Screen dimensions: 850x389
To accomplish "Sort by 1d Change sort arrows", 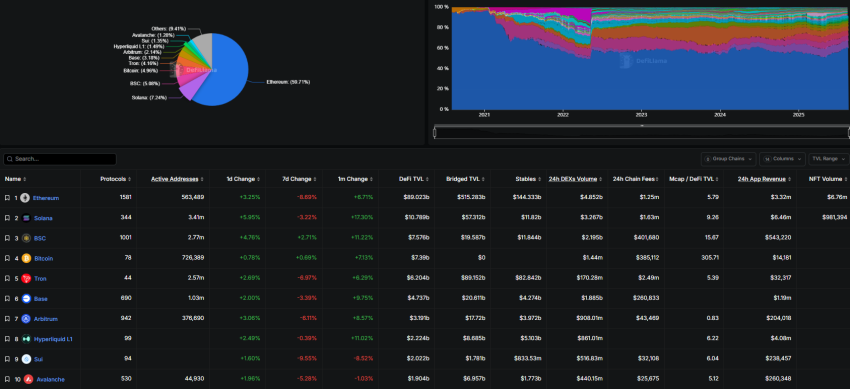I will click(258, 179).
